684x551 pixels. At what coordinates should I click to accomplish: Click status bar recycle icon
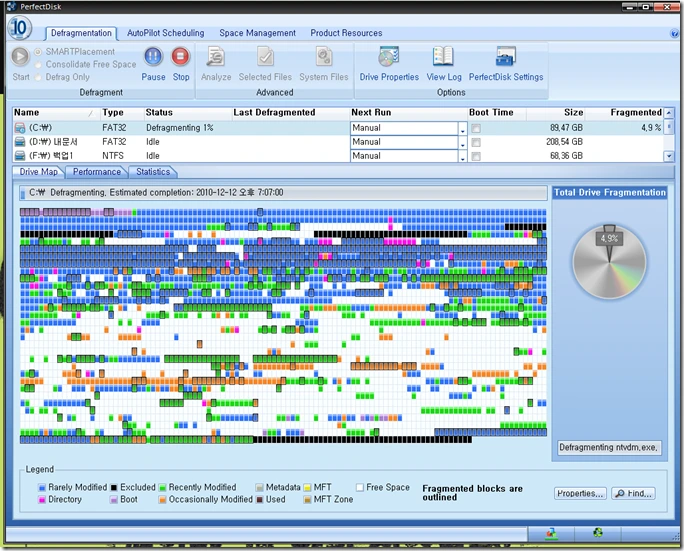pos(598,532)
